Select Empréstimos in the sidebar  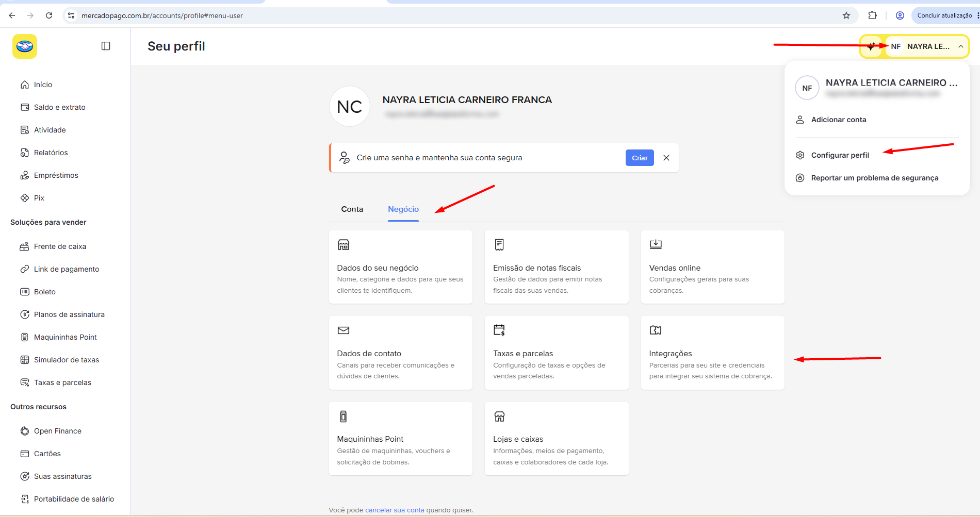click(56, 175)
